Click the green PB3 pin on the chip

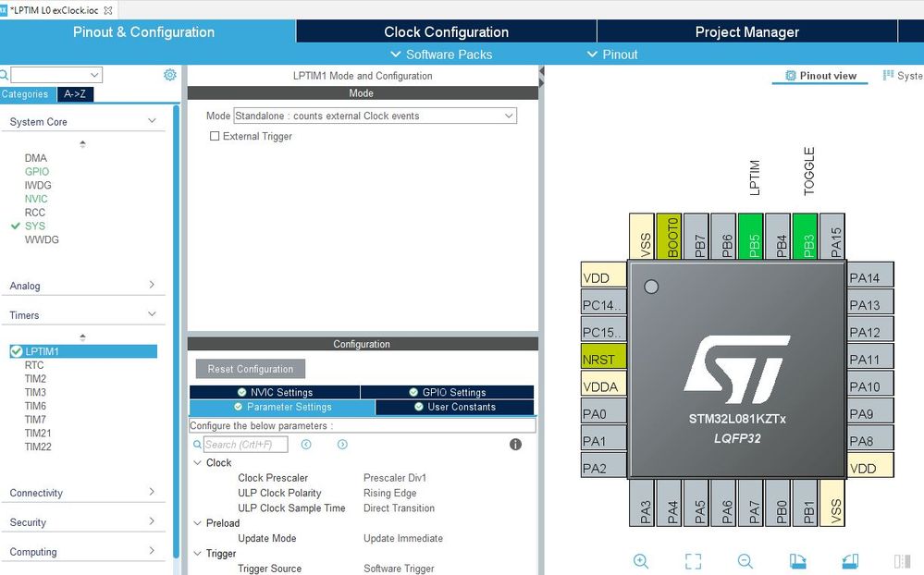click(805, 237)
